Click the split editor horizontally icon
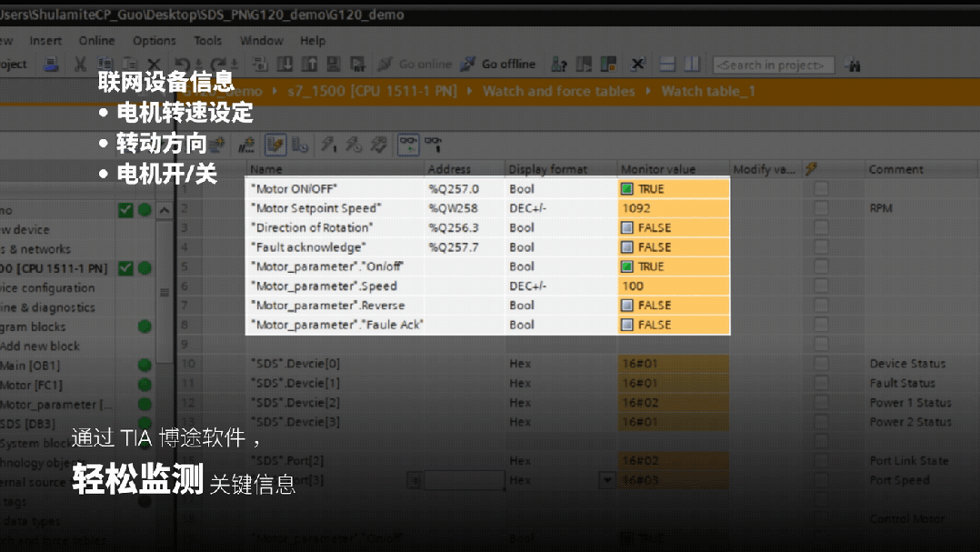Image resolution: width=980 pixels, height=552 pixels. pyautogui.click(x=667, y=65)
